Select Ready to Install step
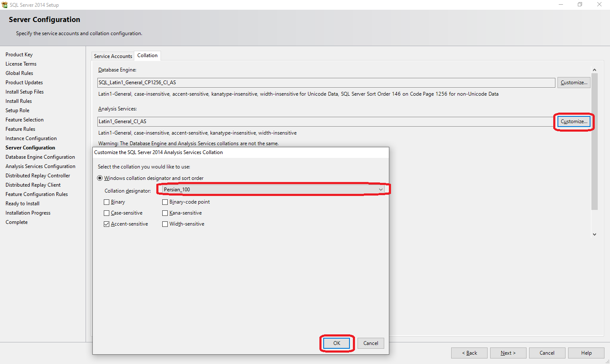Image resolution: width=610 pixels, height=364 pixels. [22, 204]
